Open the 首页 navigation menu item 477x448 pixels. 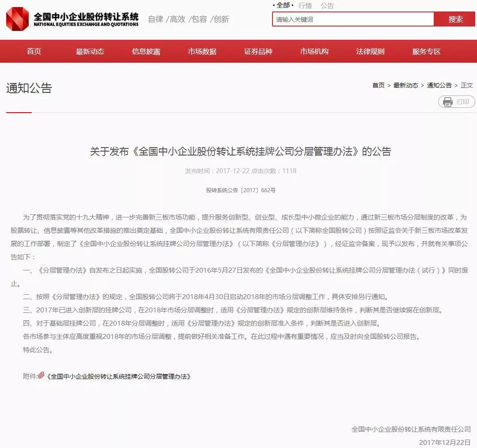click(34, 51)
